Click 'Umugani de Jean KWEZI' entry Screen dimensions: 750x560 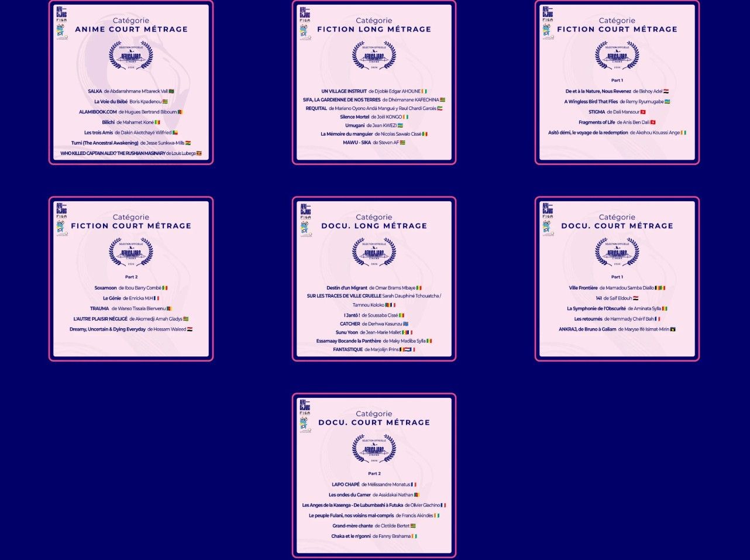[374, 125]
